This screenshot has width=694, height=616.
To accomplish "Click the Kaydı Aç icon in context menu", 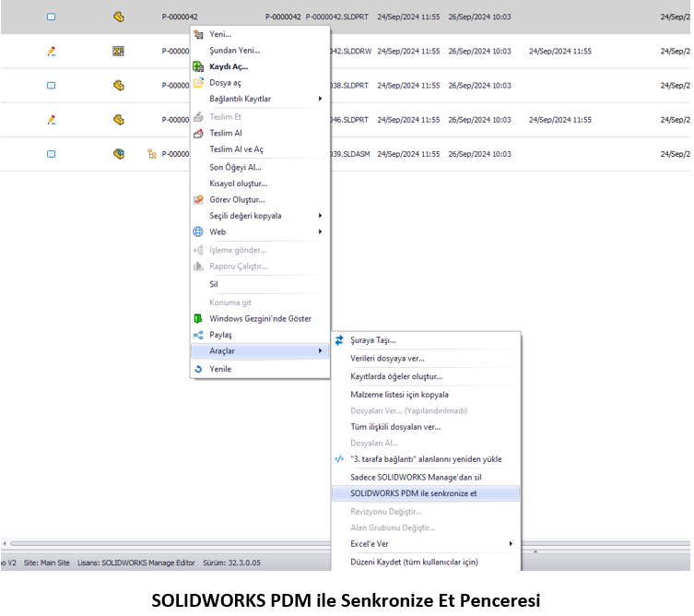I will [x=198, y=66].
